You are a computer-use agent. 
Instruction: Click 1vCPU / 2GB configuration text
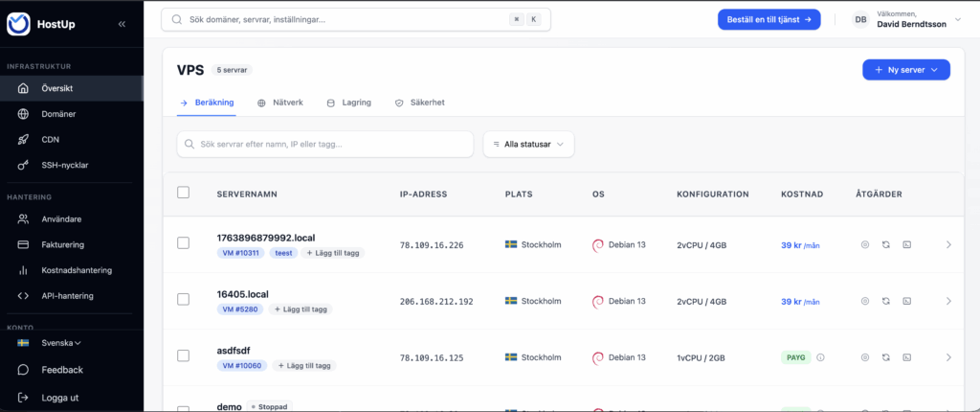click(x=702, y=357)
